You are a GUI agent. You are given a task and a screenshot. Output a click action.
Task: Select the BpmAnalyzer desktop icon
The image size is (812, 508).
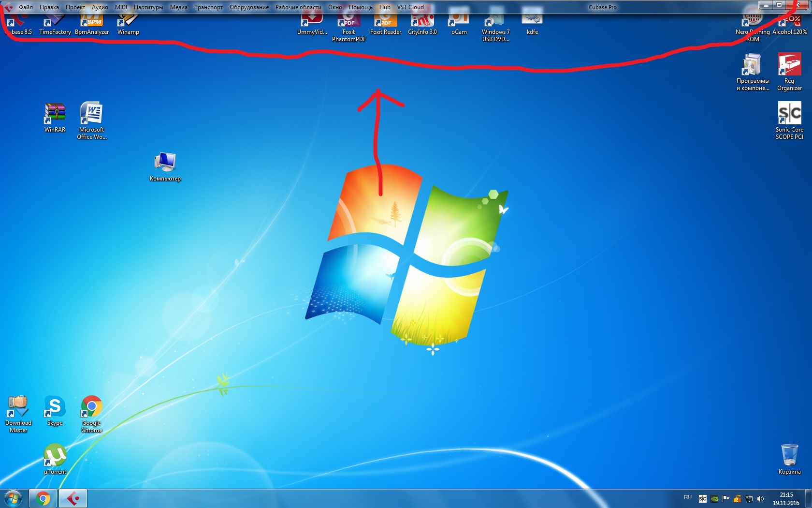tap(92, 25)
